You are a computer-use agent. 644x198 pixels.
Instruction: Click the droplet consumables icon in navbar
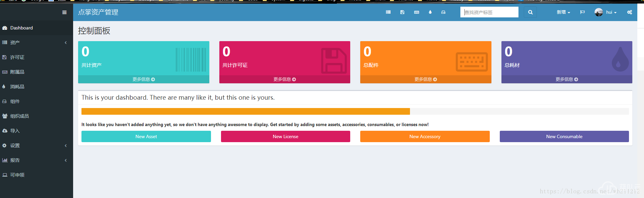pos(430,12)
